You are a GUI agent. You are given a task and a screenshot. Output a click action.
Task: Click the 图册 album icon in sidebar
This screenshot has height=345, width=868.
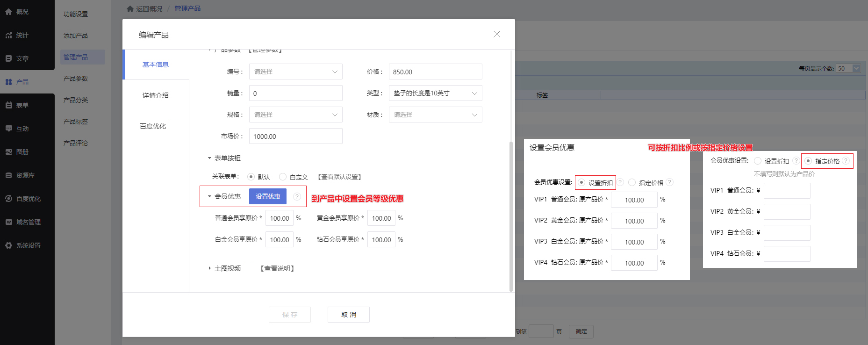[x=8, y=152]
